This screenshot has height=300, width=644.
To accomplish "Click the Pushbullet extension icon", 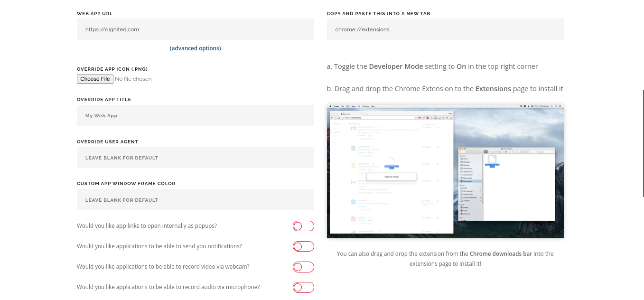I will (x=353, y=220).
